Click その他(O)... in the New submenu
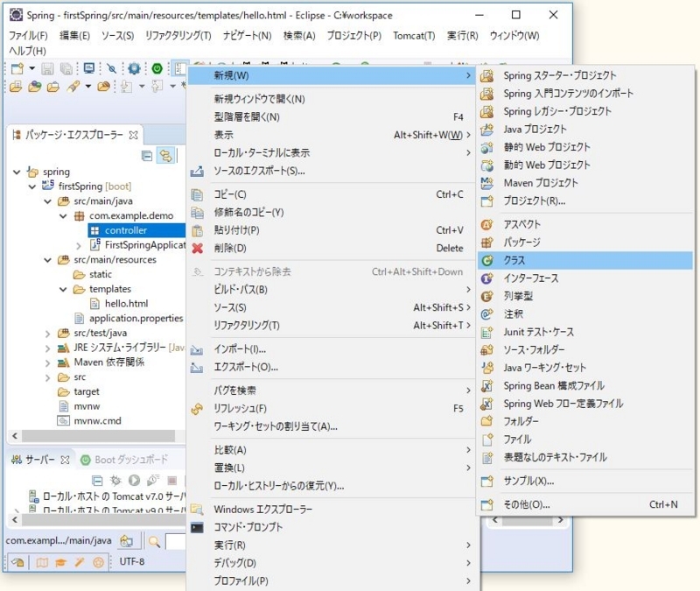 coord(584,505)
